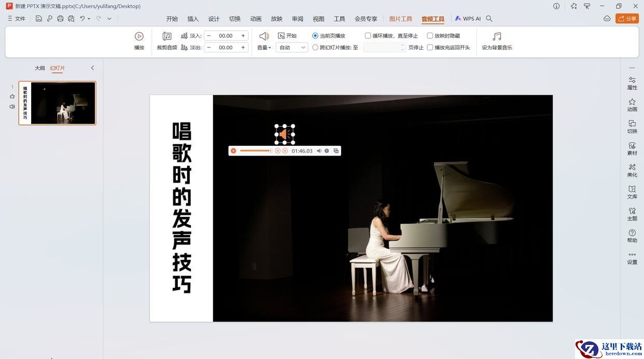Open WPS AI
Screen dimensions: 644x359
click(468, 19)
